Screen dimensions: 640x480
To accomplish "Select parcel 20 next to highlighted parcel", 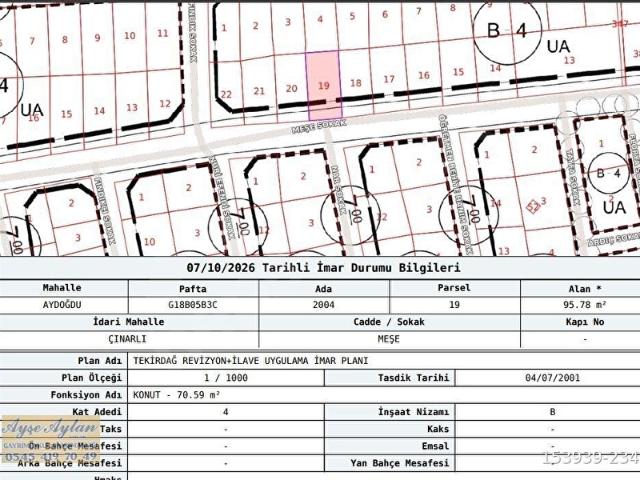I will click(291, 88).
